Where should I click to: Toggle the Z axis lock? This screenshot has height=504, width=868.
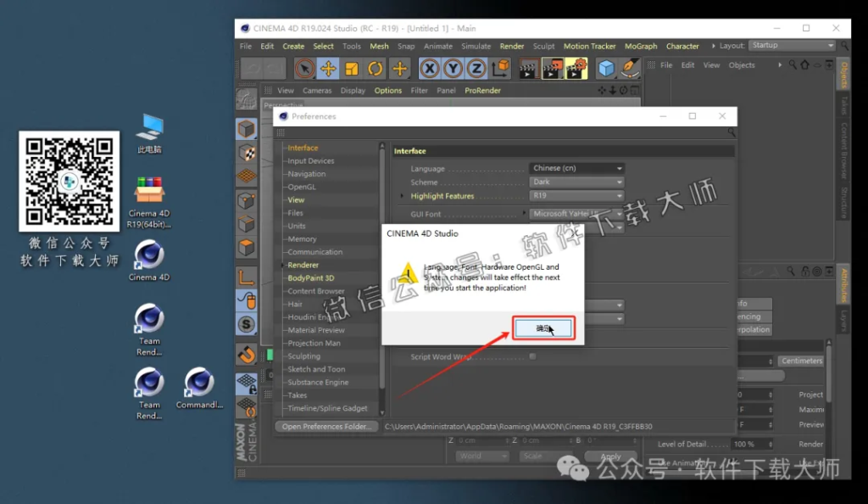pos(476,69)
